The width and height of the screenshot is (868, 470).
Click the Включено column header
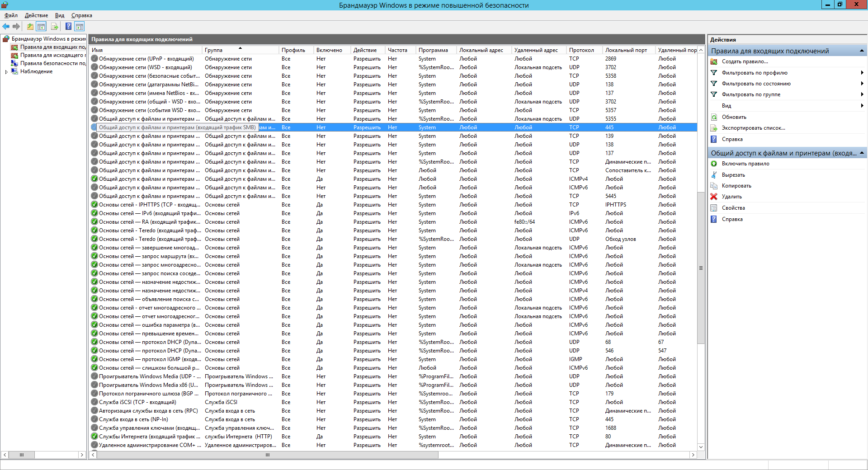[332, 50]
